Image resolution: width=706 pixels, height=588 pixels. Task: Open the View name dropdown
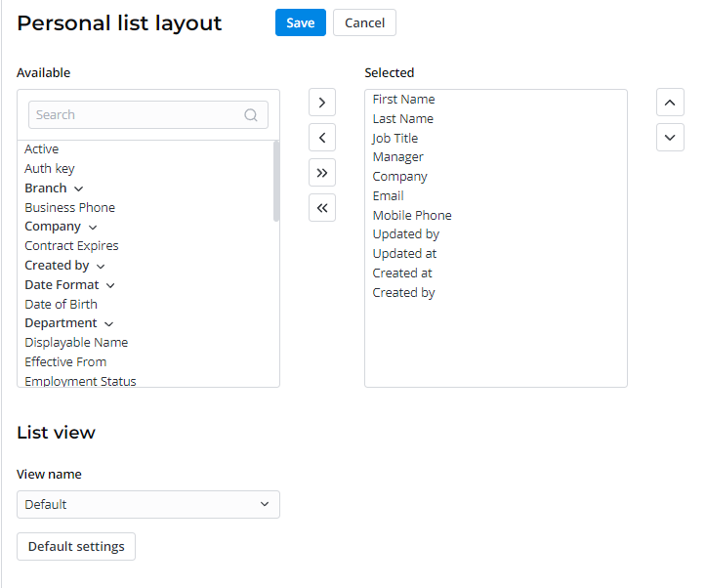click(148, 504)
